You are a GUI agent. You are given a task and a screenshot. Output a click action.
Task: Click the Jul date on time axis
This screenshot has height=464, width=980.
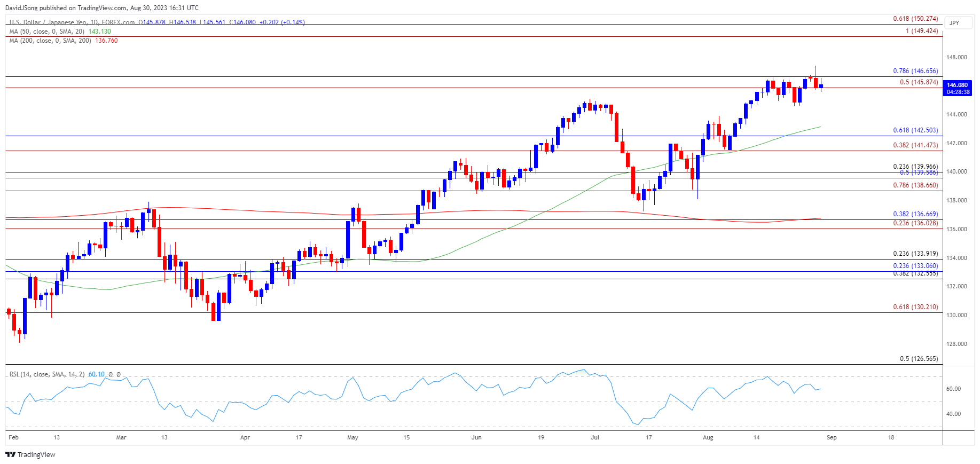coord(595,437)
